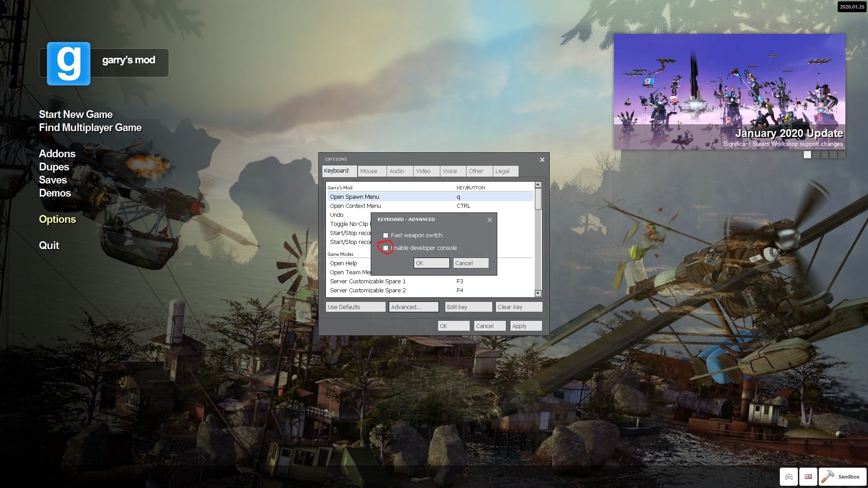The width and height of the screenshot is (868, 488).
Task: Open language selection via UK flag
Action: click(x=808, y=477)
